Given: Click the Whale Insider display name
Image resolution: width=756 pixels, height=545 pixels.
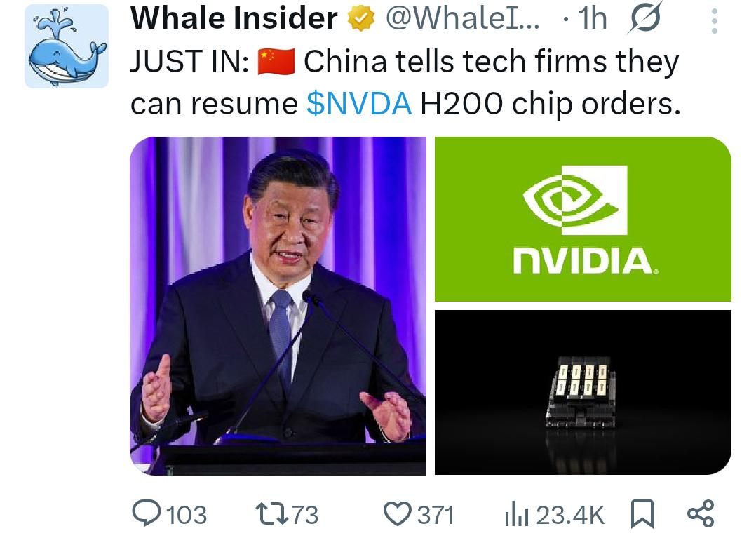Looking at the screenshot, I should tap(234, 18).
